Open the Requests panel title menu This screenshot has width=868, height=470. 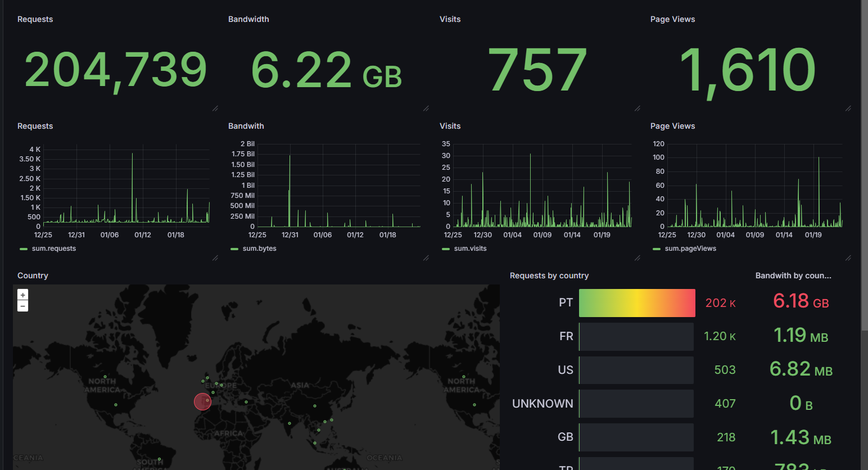(x=35, y=19)
